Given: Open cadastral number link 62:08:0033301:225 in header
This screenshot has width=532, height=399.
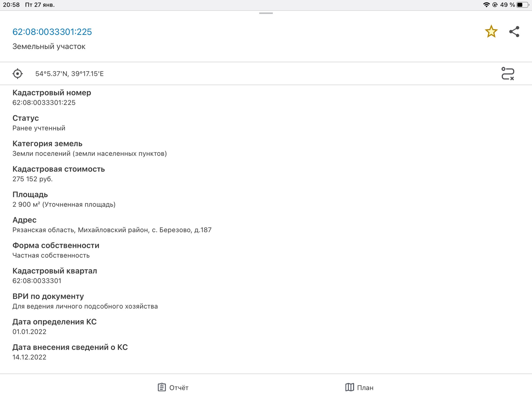Looking at the screenshot, I should point(52,32).
